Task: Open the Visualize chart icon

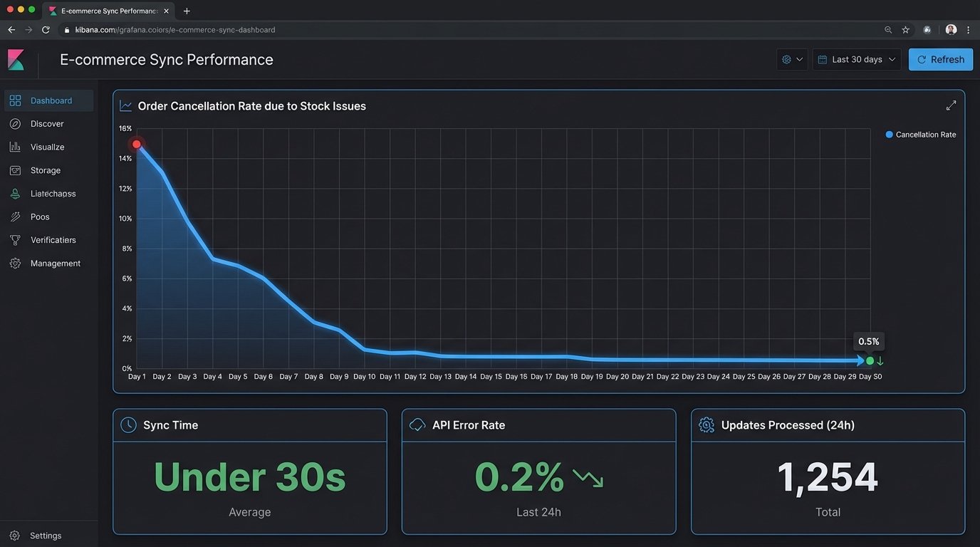Action: (x=15, y=147)
